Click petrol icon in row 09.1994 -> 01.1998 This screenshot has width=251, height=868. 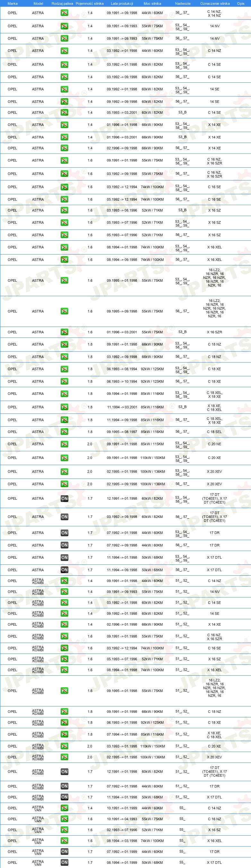pyautogui.click(x=65, y=394)
